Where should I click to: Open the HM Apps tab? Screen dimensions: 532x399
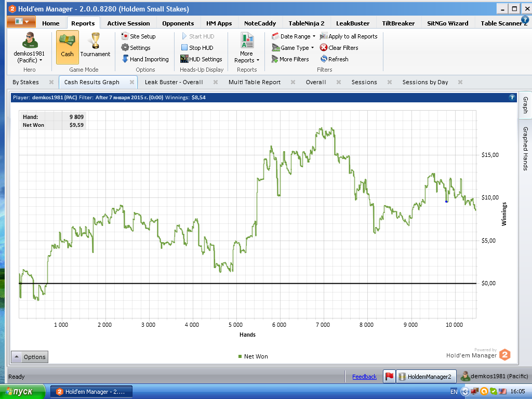(x=219, y=23)
